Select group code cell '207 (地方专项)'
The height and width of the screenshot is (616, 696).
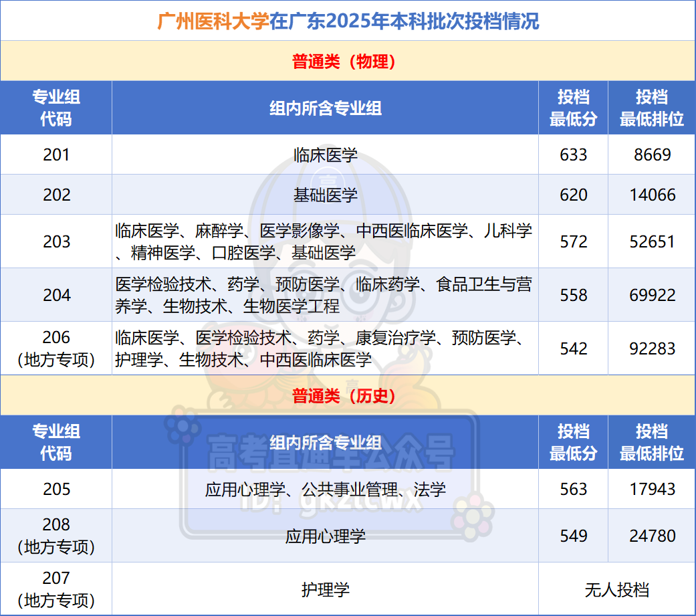tap(56, 589)
